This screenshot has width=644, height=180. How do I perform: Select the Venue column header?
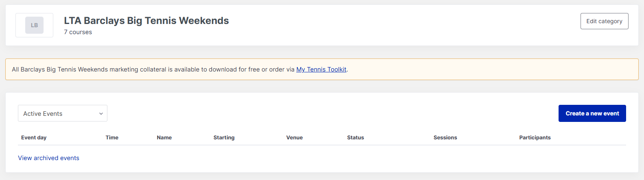click(294, 138)
